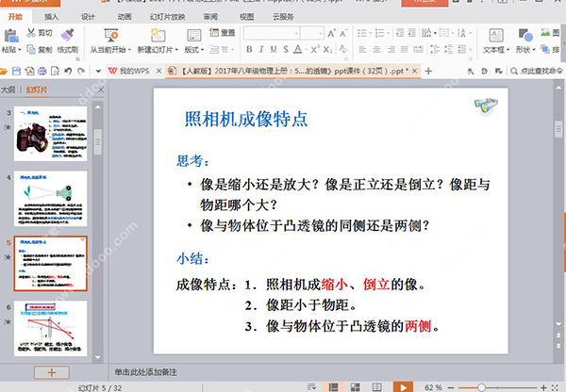
Task: Click the Layout (版式) icon
Action: pos(193,36)
